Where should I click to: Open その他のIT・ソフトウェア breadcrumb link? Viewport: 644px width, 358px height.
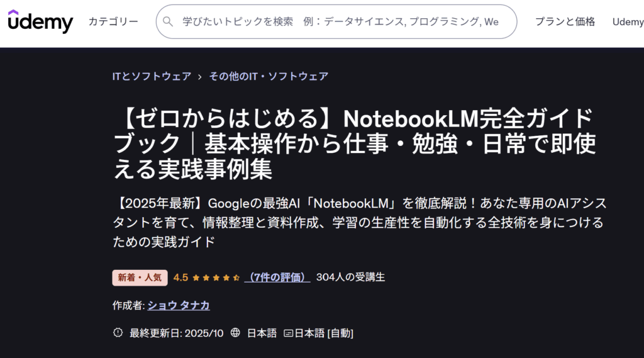click(269, 77)
